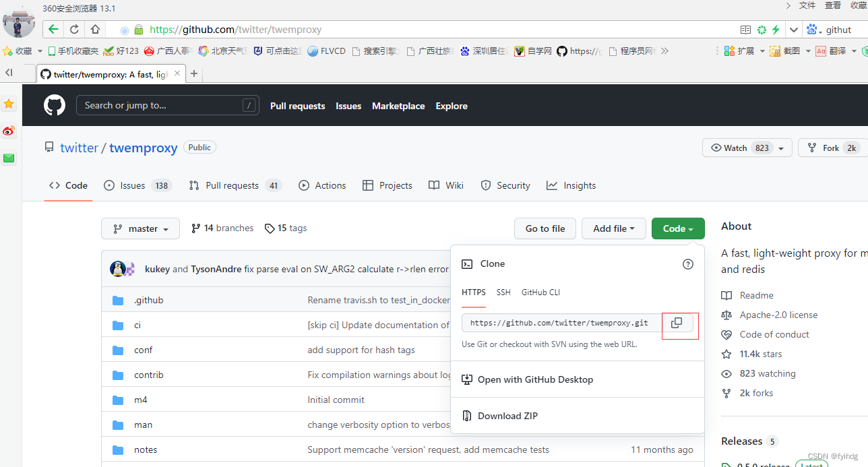Open Releases via the tag icon
Screen dimensions: 868x467
tap(726, 466)
